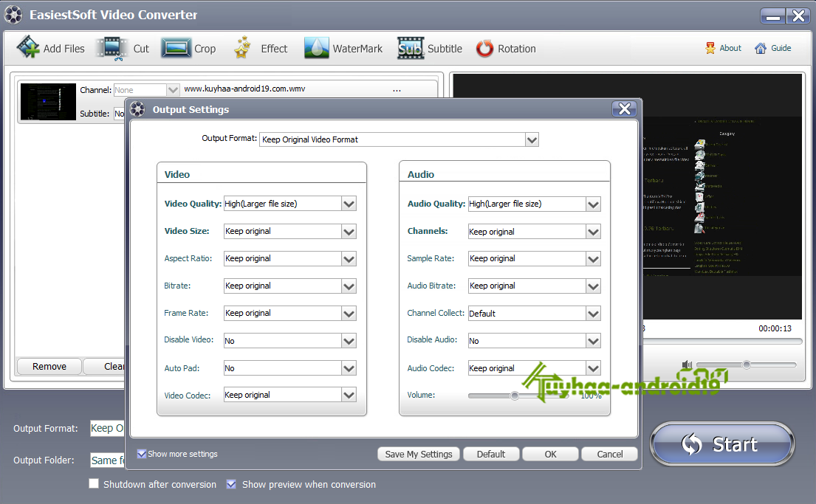Click Rotation toolbar label
The height and width of the screenshot is (504, 816).
[517, 49]
